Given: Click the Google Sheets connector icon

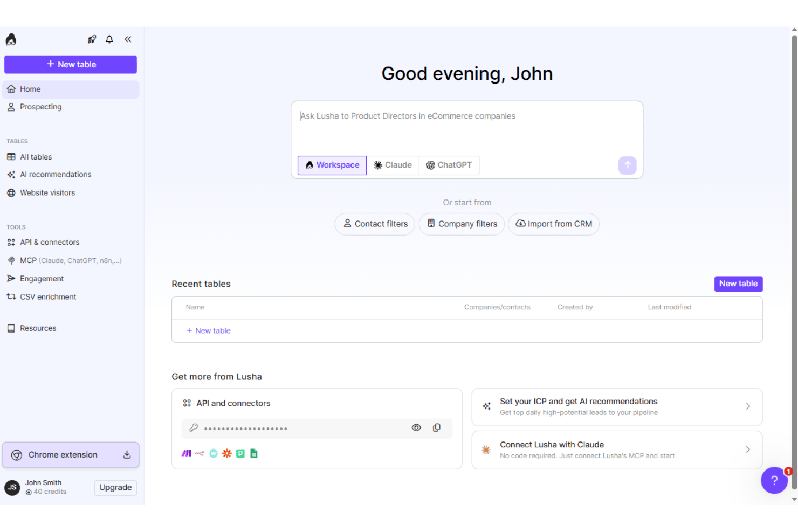Looking at the screenshot, I should pyautogui.click(x=254, y=454).
